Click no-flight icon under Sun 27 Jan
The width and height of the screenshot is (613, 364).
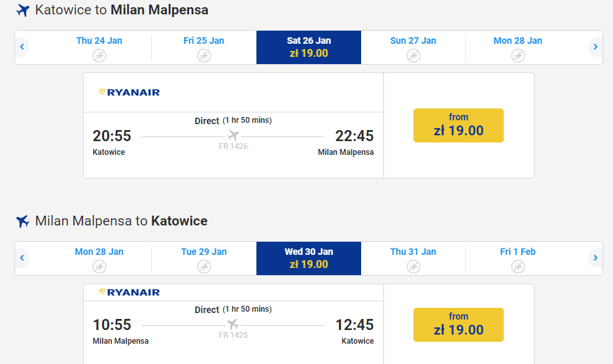click(x=413, y=56)
